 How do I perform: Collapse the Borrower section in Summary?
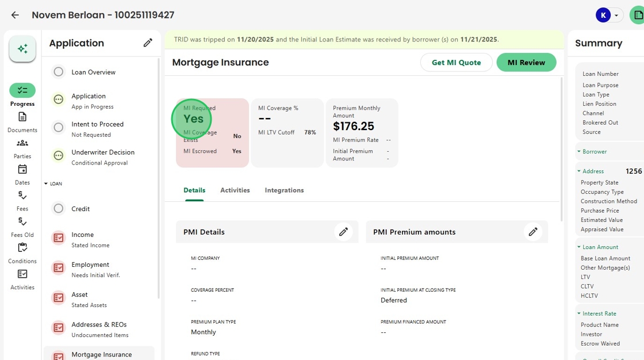578,151
